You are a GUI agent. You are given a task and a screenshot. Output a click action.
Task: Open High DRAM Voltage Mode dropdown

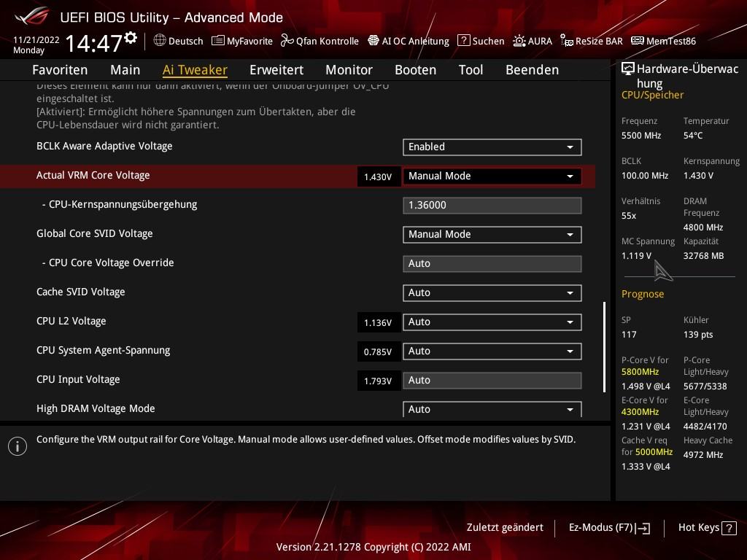click(492, 409)
